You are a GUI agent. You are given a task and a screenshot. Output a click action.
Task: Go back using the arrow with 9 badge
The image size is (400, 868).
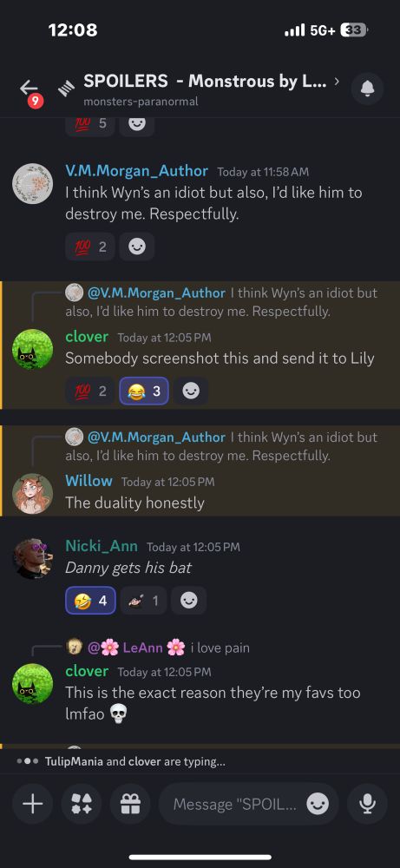pyautogui.click(x=30, y=89)
